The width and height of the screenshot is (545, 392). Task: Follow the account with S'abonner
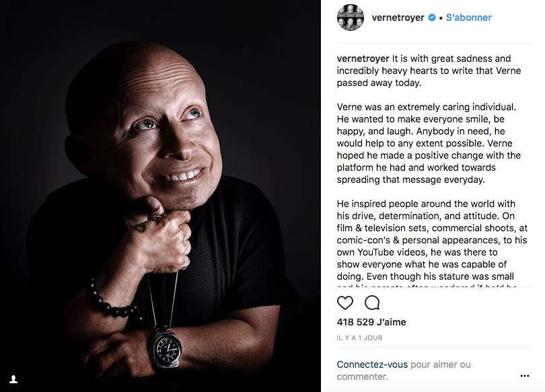[468, 17]
